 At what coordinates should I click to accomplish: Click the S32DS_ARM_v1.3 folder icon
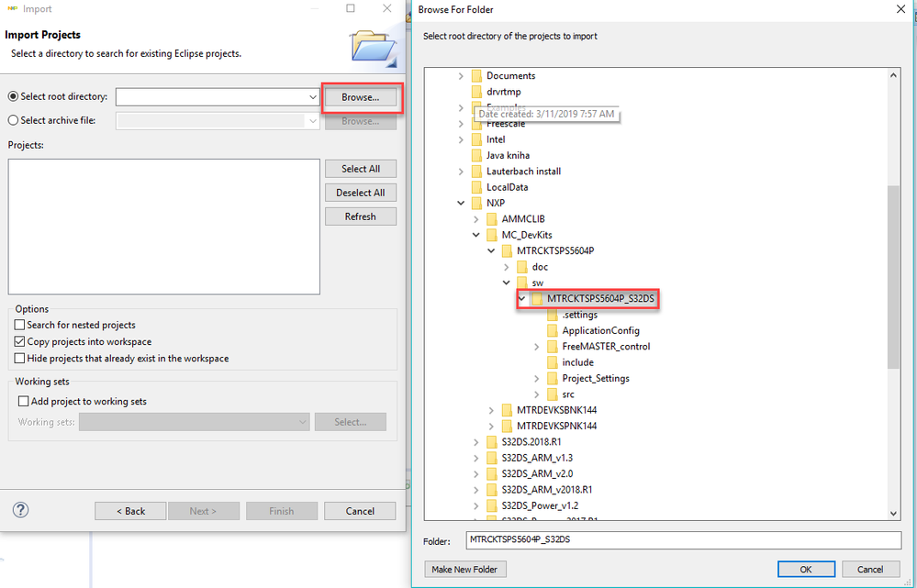[x=492, y=459]
